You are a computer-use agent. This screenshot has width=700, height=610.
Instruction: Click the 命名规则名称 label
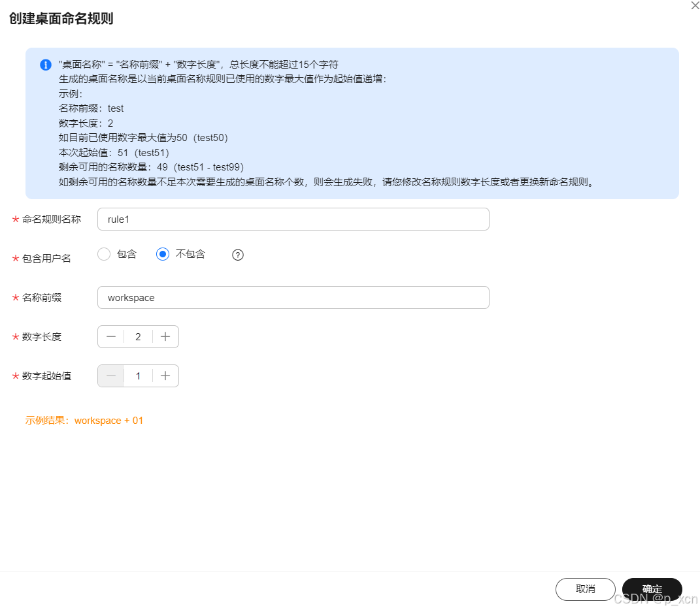point(52,219)
